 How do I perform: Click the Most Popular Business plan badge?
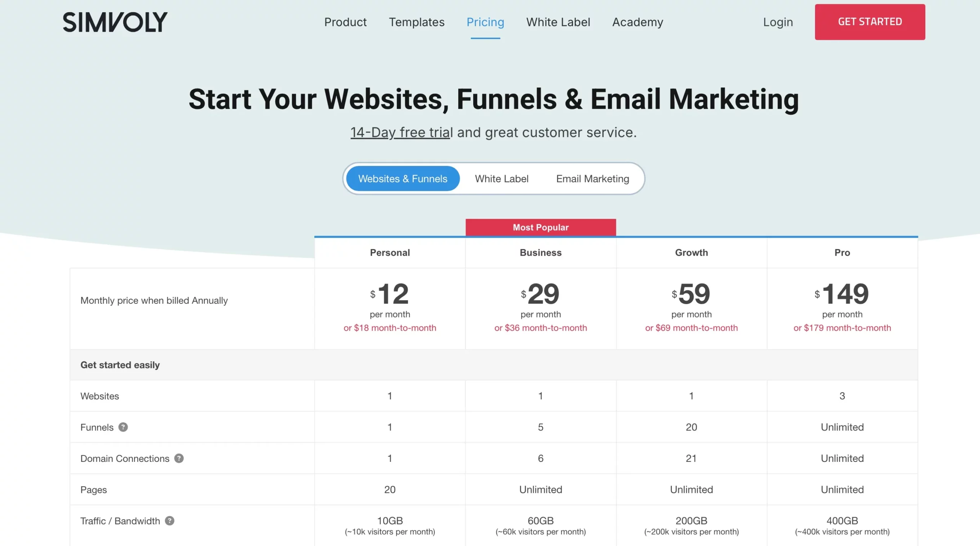[x=540, y=227]
